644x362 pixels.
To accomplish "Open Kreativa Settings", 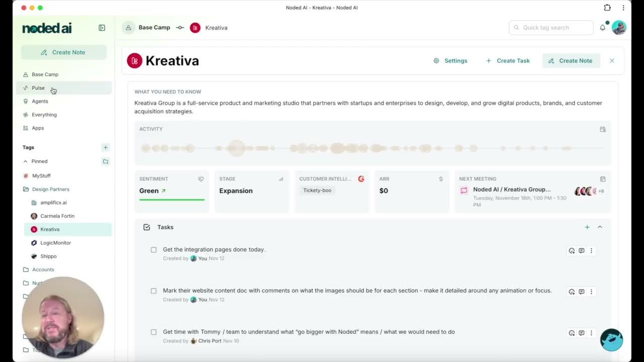I will 451,61.
